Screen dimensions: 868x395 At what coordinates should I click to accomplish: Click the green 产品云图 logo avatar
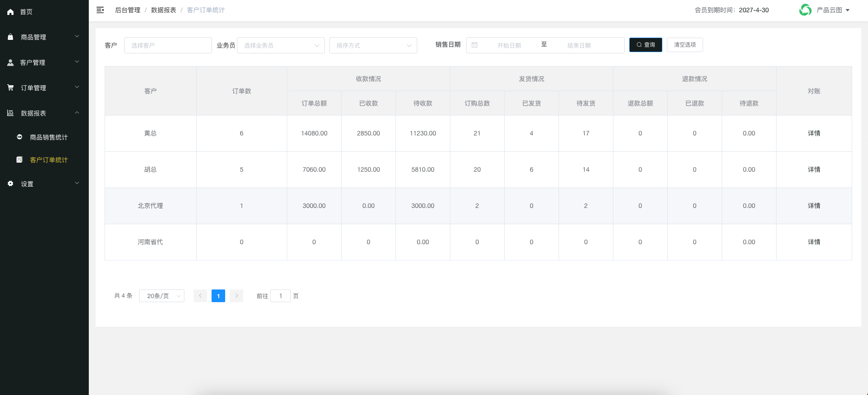pos(805,10)
